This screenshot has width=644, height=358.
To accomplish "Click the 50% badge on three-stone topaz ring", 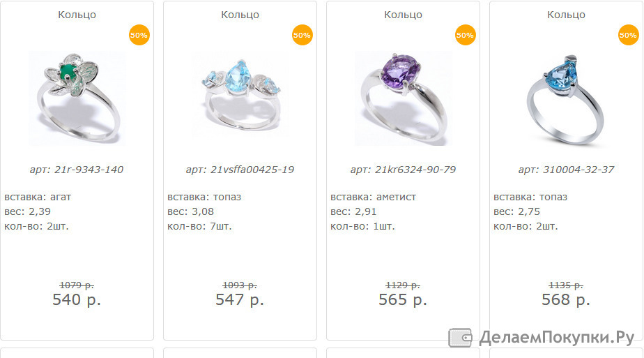I will [302, 35].
